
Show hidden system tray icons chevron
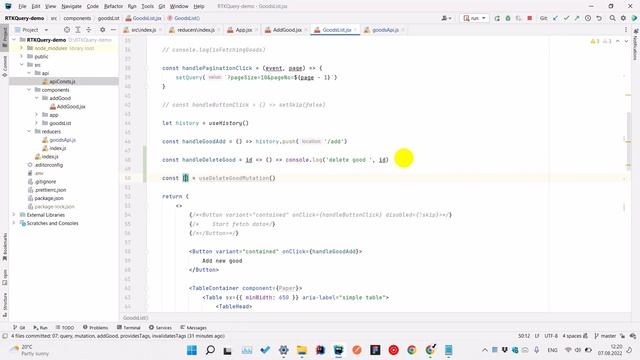pos(484,350)
